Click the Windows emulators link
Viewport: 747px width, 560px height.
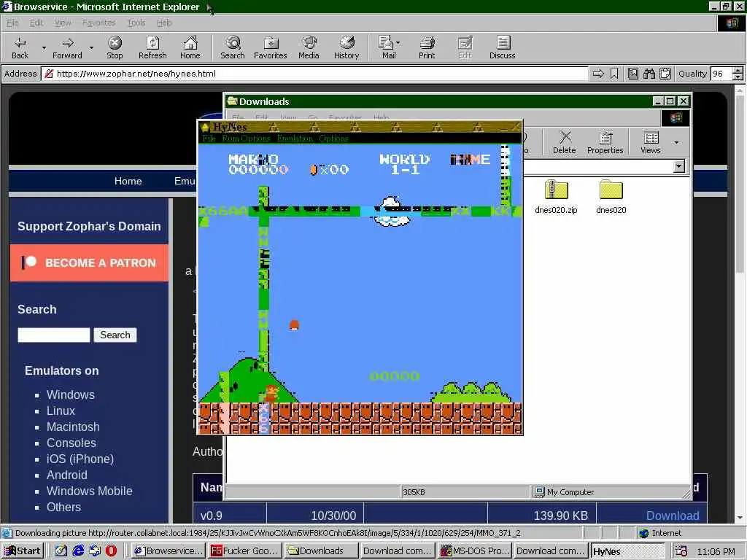pos(71,394)
